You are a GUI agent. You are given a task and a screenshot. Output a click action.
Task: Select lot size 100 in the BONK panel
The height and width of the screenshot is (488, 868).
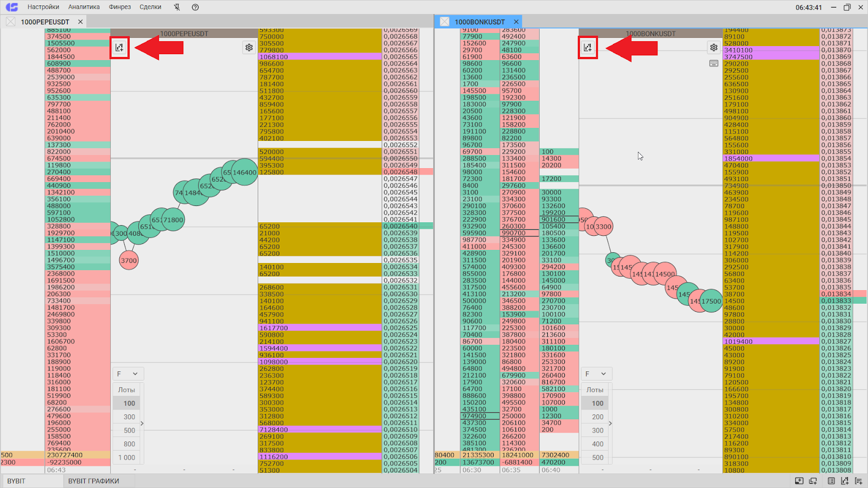(595, 403)
